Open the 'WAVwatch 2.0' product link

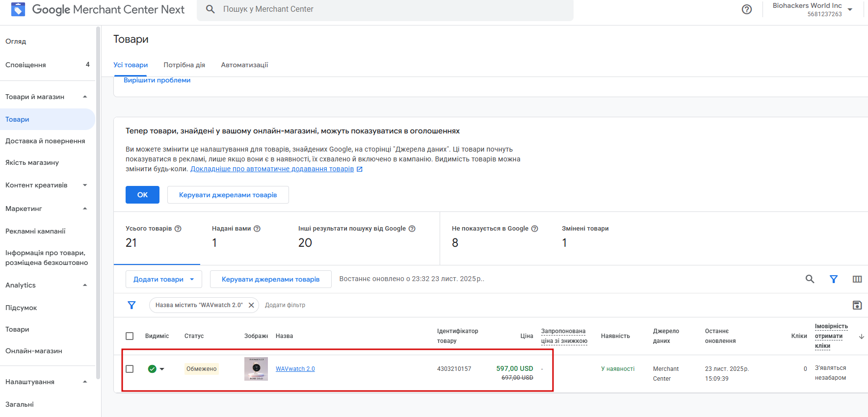295,369
